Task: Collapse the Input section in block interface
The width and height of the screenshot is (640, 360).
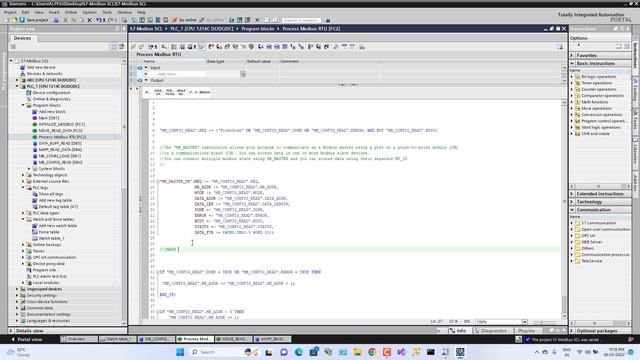Action: pyautogui.click(x=146, y=67)
